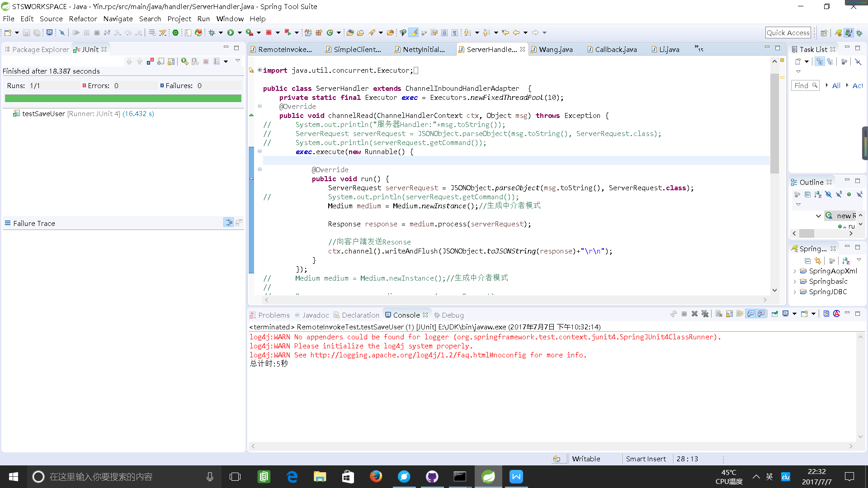Open the Navigate menu
Image resolution: width=868 pixels, height=488 pixels.
click(118, 19)
